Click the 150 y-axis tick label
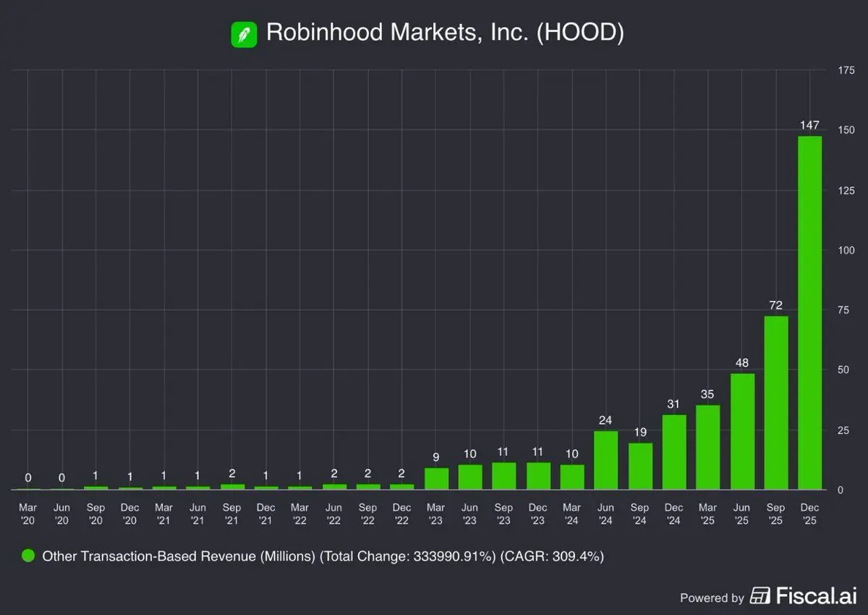This screenshot has height=615, width=868. click(x=847, y=130)
